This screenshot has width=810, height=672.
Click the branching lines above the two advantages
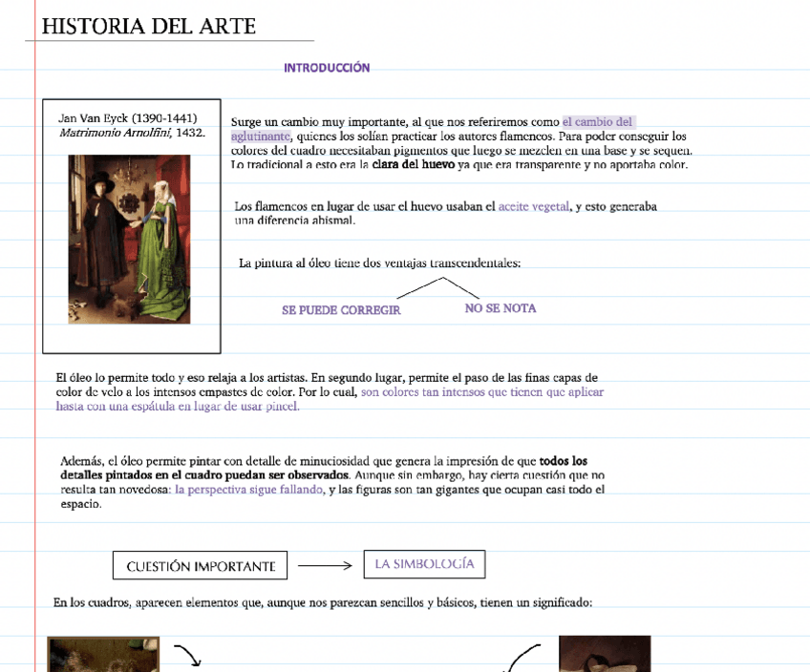click(438, 287)
